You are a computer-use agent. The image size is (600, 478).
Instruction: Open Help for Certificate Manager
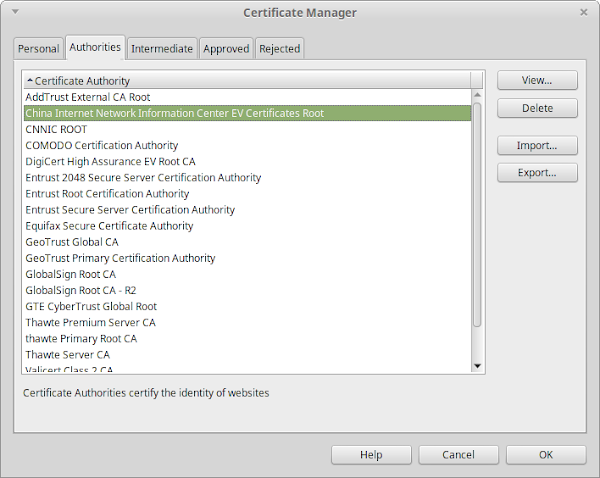tap(371, 455)
